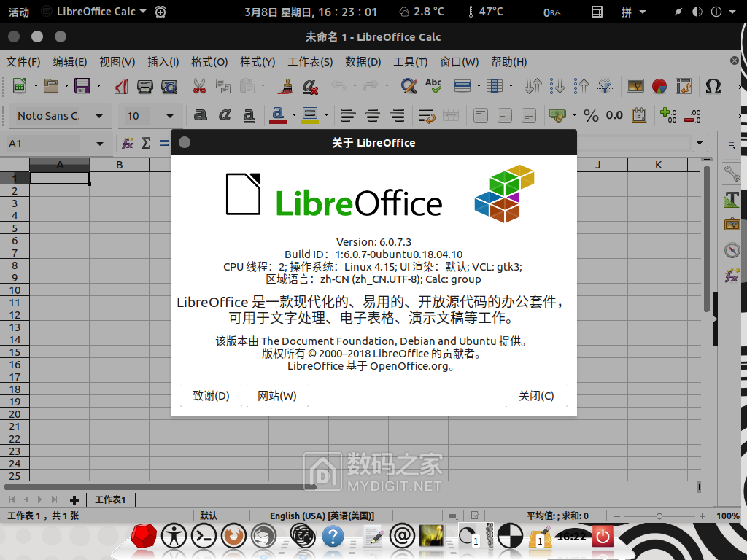Image resolution: width=747 pixels, height=560 pixels.
Task: Click the Copy icon
Action: (x=222, y=86)
